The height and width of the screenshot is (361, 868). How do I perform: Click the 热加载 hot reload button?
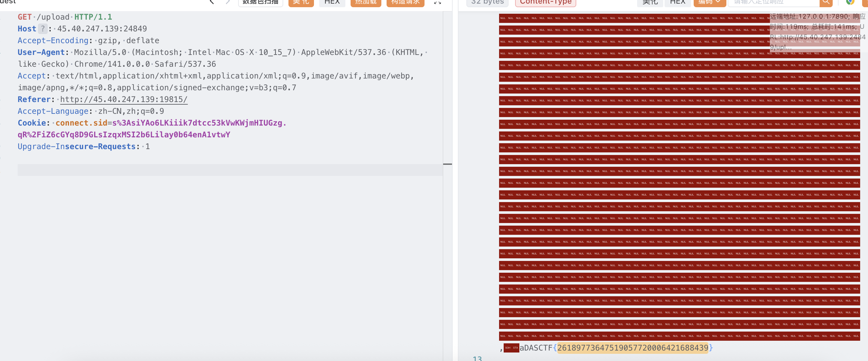pos(366,2)
